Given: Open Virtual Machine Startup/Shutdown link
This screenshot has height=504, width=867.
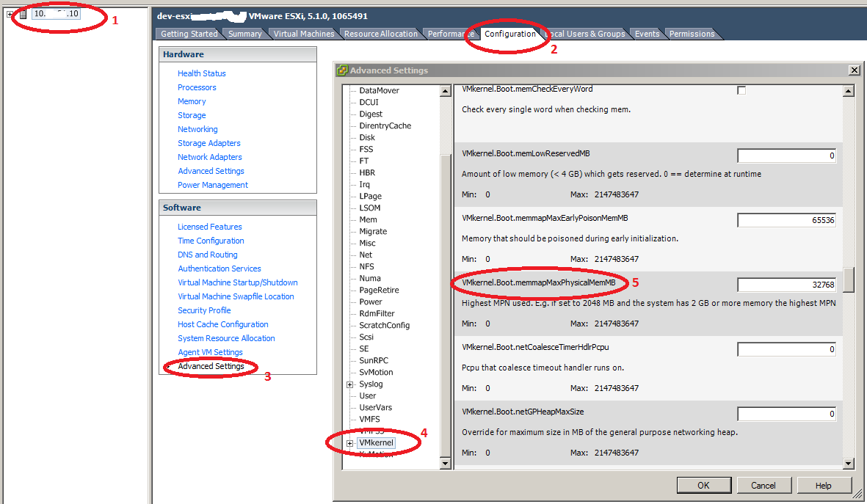Looking at the screenshot, I should click(x=237, y=282).
